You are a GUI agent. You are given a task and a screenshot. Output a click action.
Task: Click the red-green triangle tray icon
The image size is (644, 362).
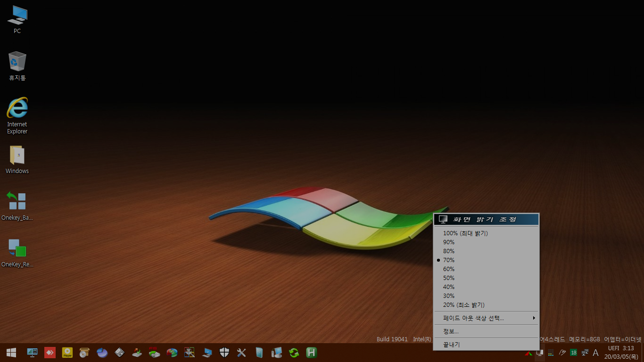coord(528,353)
